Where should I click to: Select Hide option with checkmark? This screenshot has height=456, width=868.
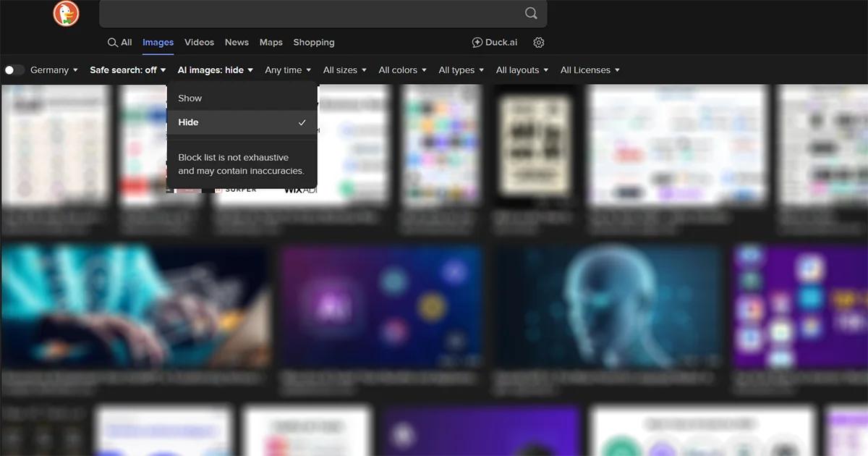(x=242, y=122)
